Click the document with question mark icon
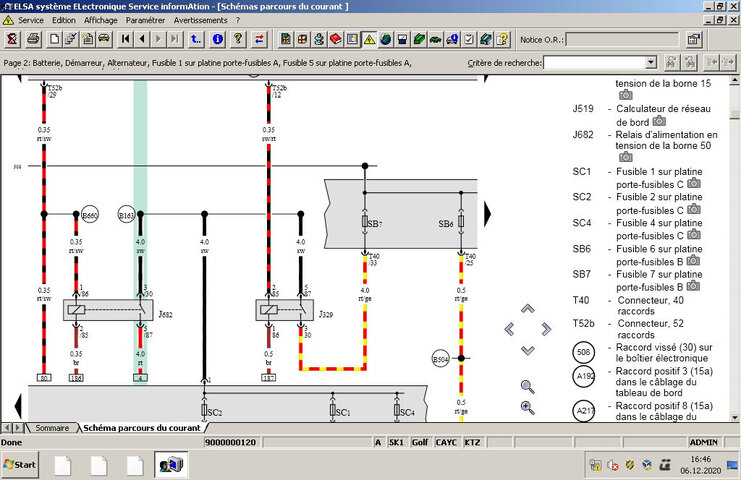 coord(502,39)
